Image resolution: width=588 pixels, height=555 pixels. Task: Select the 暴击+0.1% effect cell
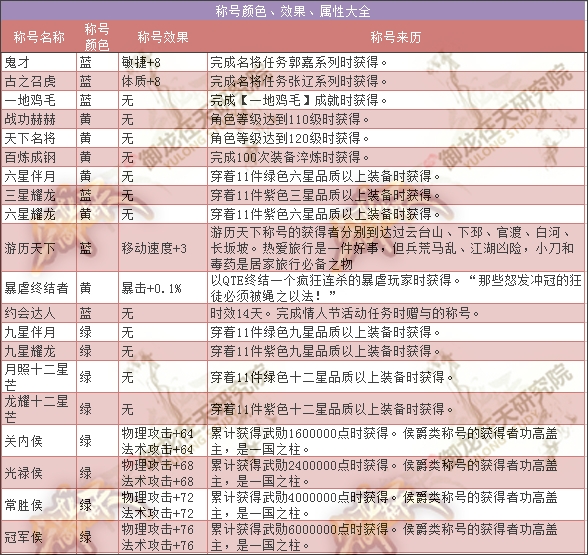(163, 288)
